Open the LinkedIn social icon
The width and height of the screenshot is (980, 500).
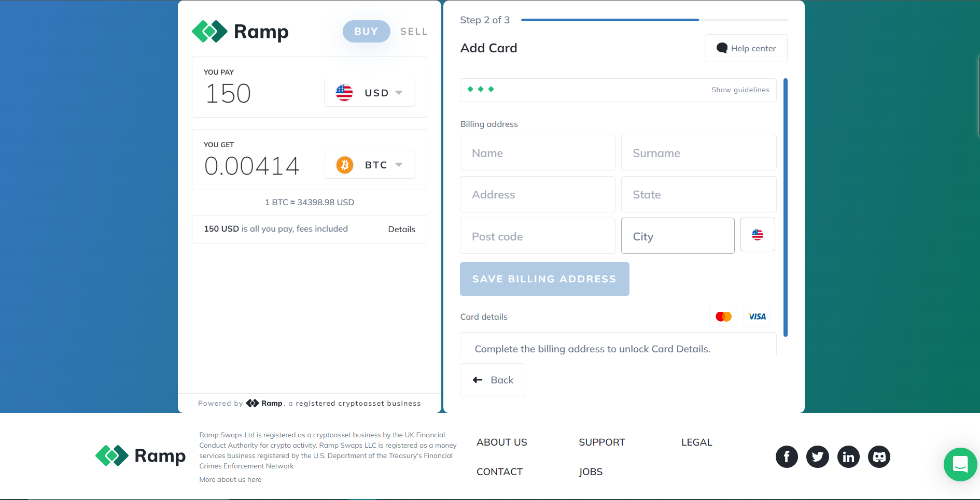(x=848, y=456)
